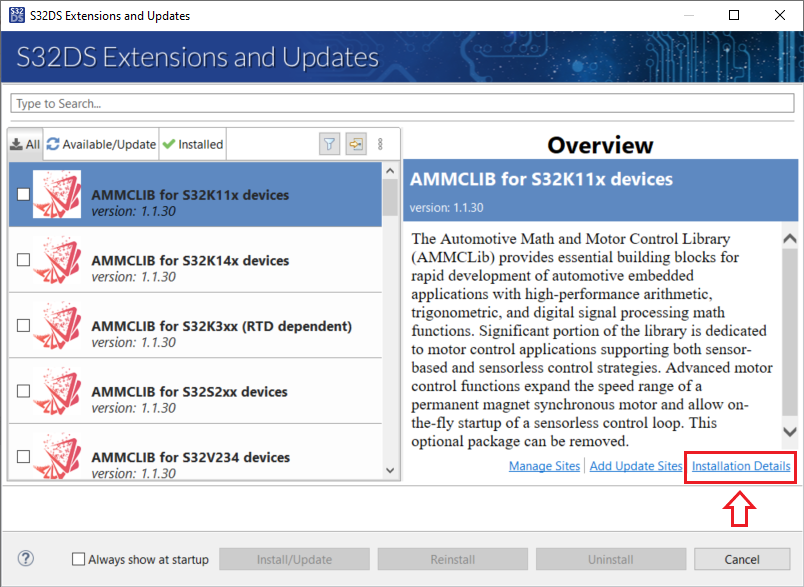This screenshot has height=587, width=804.
Task: Click the Overview heading text
Action: click(x=600, y=145)
